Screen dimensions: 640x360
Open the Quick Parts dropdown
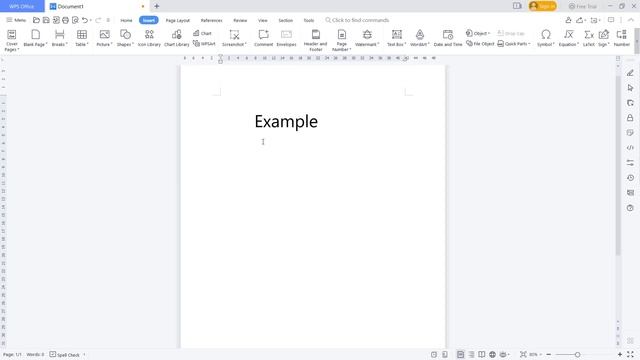[x=514, y=43]
